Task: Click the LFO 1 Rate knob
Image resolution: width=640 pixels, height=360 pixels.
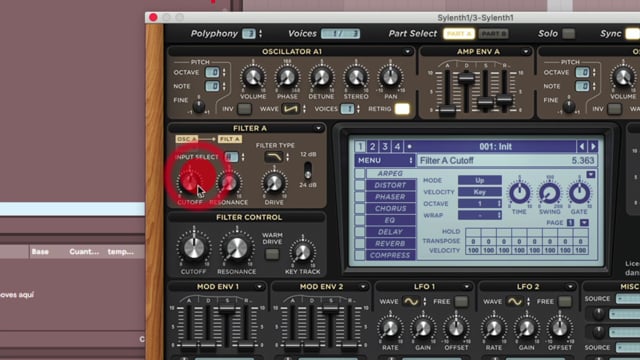Action: [390, 328]
